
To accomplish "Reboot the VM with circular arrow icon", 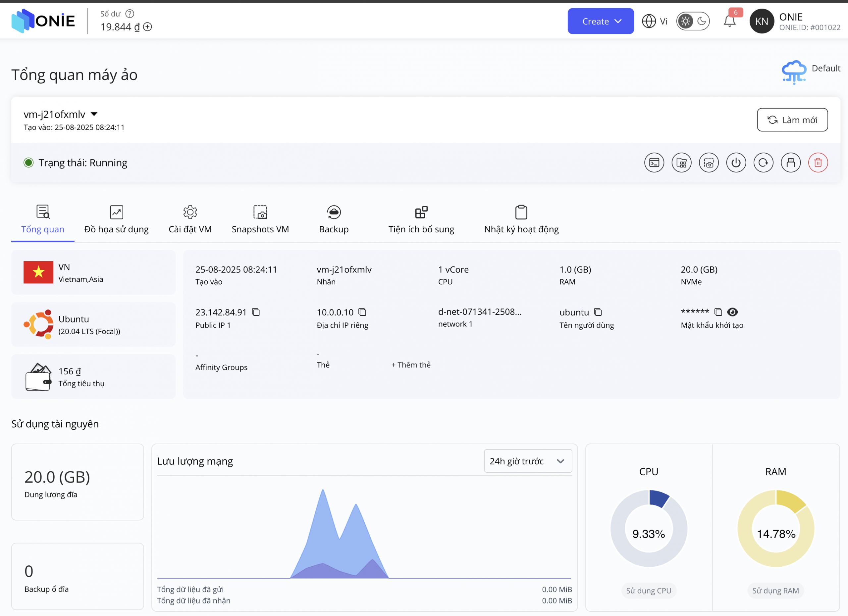I will [x=763, y=163].
